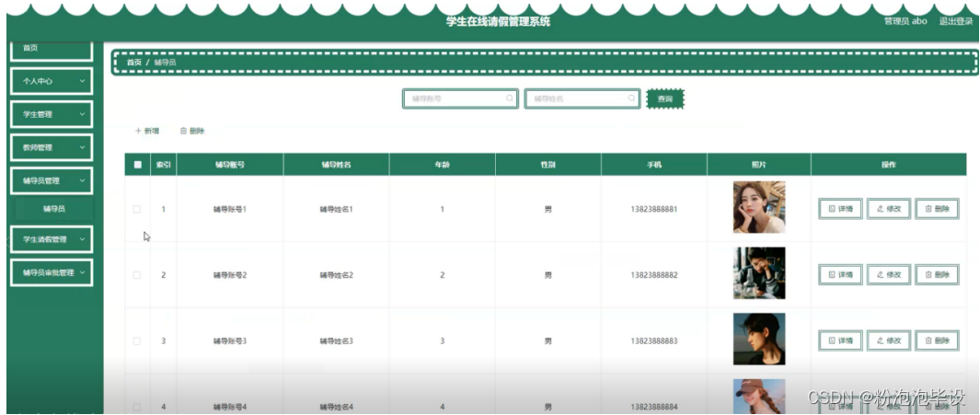Expand the 辅导员审批管理 sidebar menu

(52, 272)
